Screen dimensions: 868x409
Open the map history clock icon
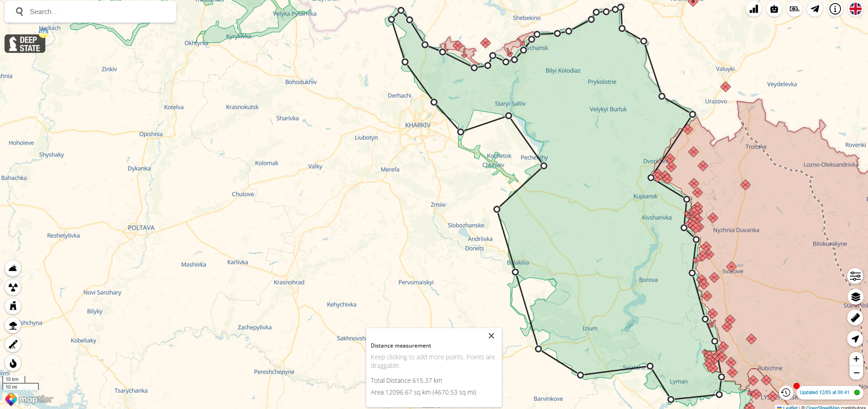[x=786, y=393]
